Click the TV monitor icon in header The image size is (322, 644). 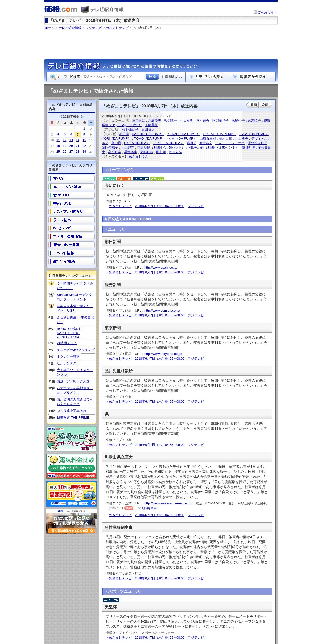coord(85,10)
